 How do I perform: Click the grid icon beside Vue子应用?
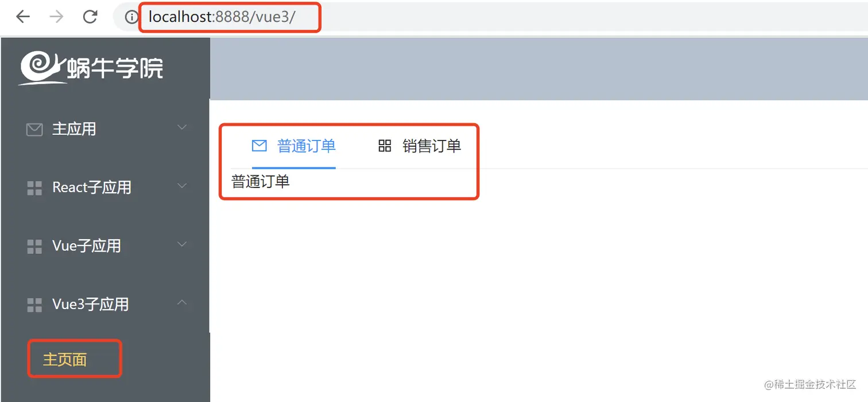(34, 247)
